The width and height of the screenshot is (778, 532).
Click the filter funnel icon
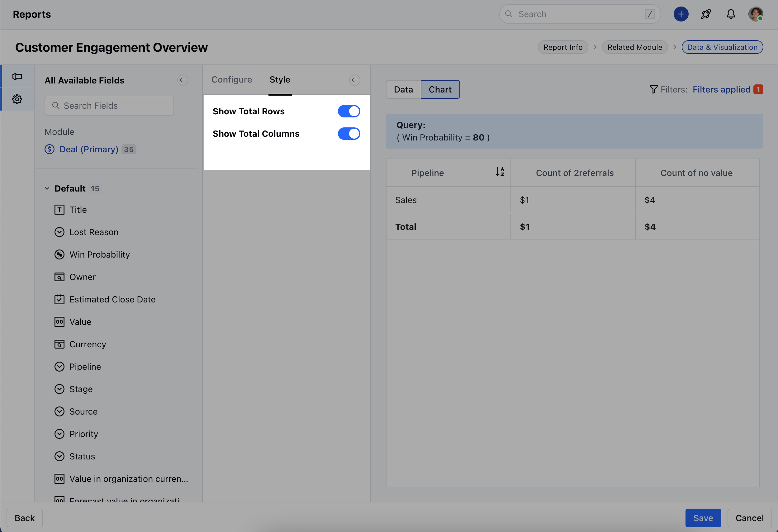coord(653,89)
